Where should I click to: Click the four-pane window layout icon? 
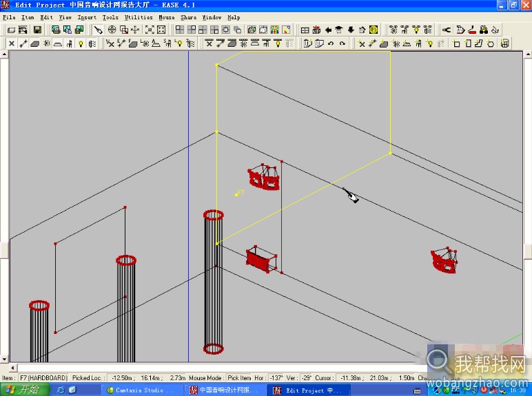tap(179, 30)
